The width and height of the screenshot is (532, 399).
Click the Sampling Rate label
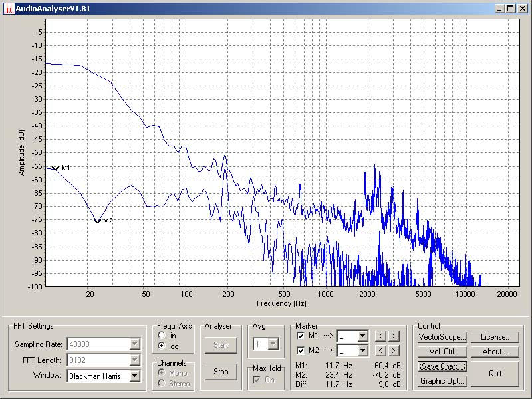[x=39, y=344]
